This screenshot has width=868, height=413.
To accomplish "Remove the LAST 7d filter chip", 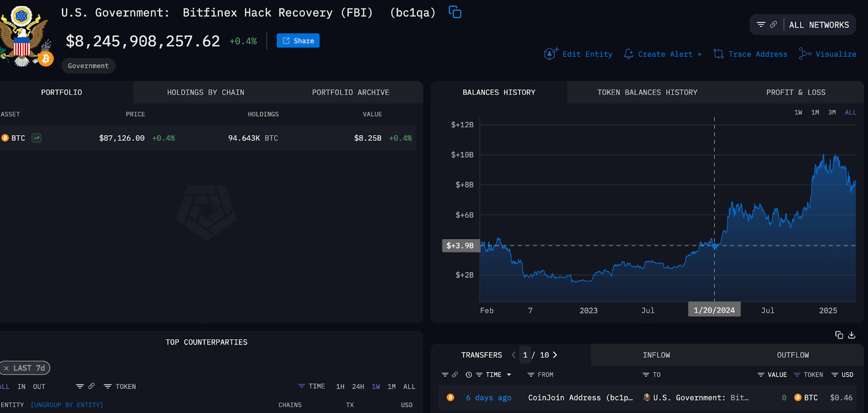I will (6, 368).
